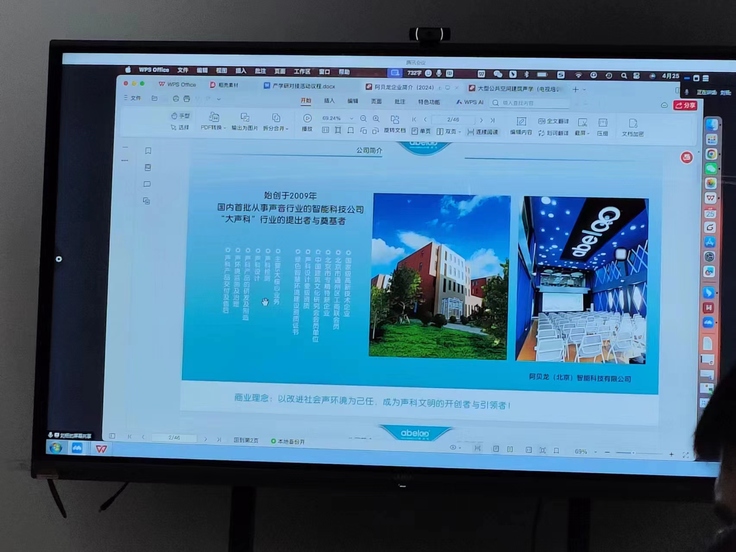Click the red 分享 share button
736x552 pixels.
[686, 105]
